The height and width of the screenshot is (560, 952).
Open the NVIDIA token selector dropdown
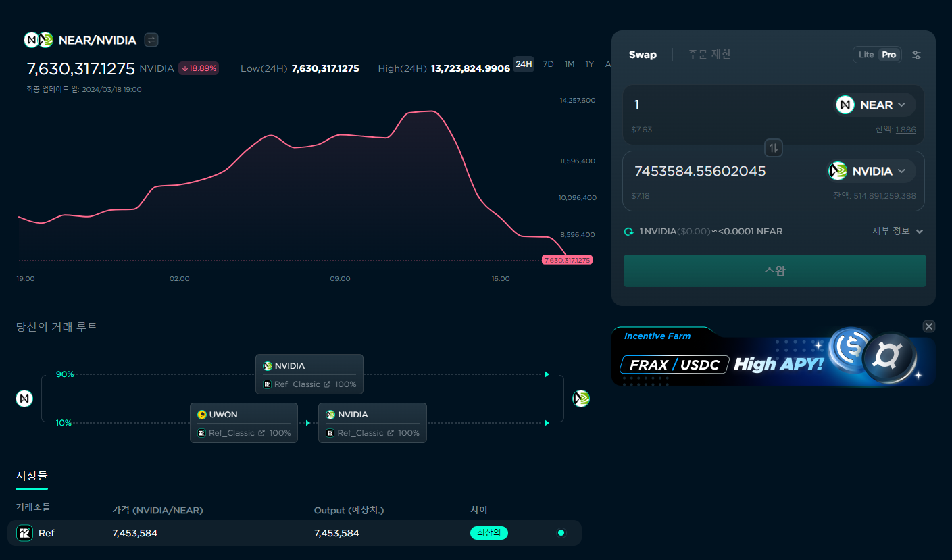(870, 171)
